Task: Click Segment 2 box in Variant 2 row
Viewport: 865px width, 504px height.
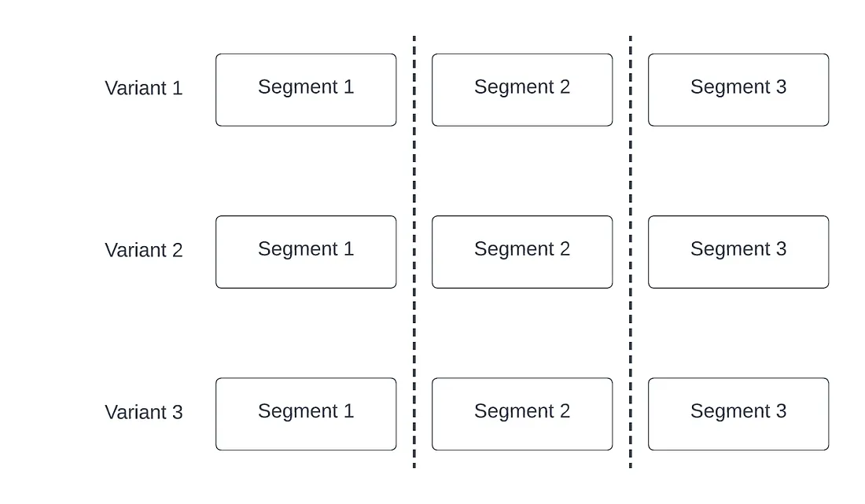Action: coord(522,252)
